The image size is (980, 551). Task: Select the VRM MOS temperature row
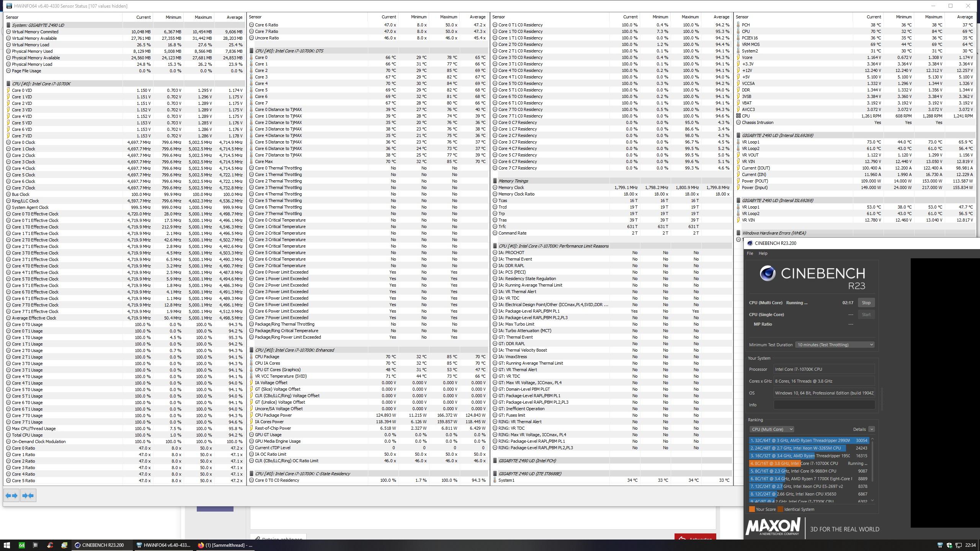click(855, 44)
